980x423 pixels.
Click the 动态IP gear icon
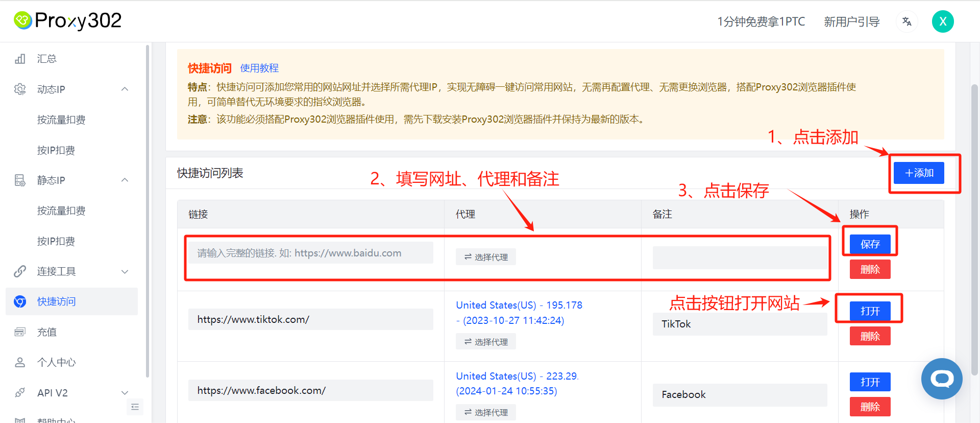(x=20, y=89)
